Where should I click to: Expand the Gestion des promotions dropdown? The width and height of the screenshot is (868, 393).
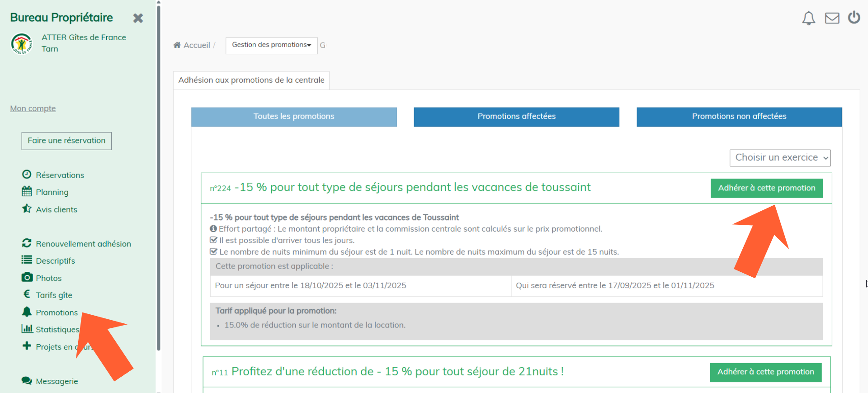click(x=271, y=45)
